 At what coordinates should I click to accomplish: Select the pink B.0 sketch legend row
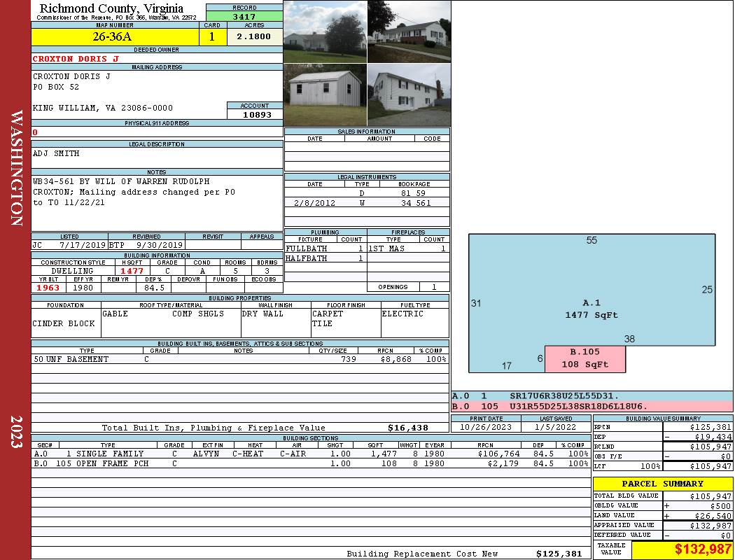pyautogui.click(x=591, y=406)
